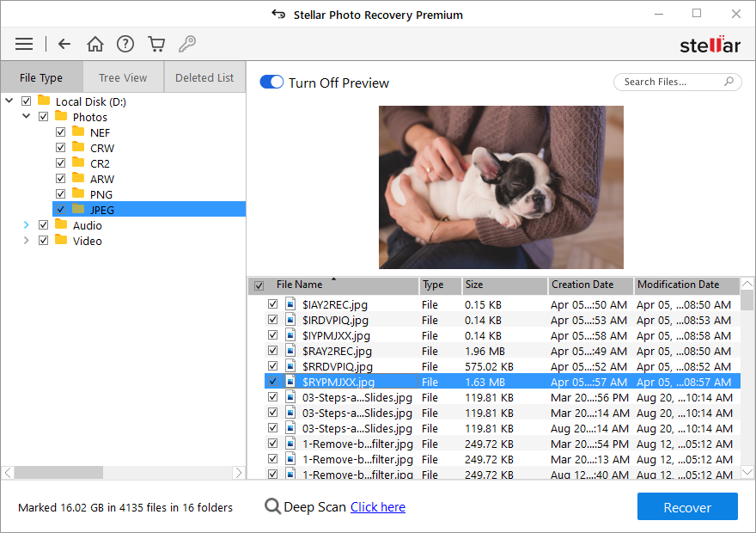The height and width of the screenshot is (533, 756).
Task: Click the Local Disk (D:) folder icon
Action: click(x=44, y=101)
